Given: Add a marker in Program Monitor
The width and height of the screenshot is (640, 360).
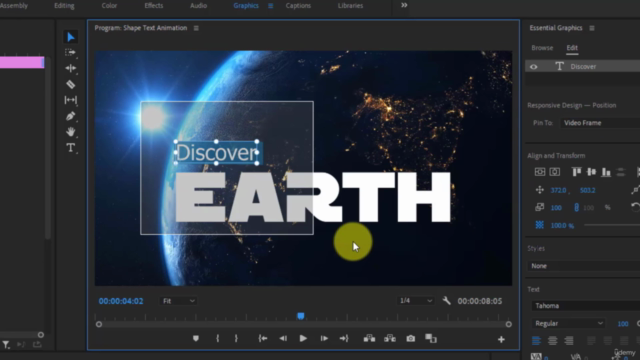Looking at the screenshot, I should [x=196, y=338].
